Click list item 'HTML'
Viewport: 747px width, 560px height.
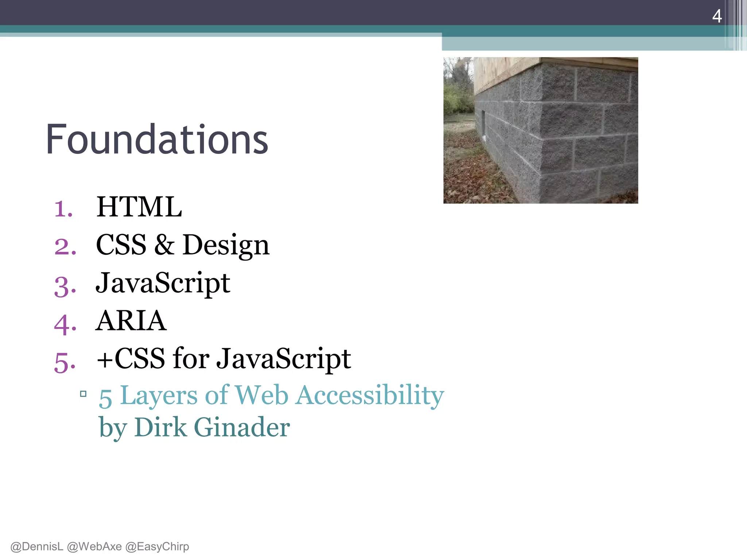[x=139, y=207]
